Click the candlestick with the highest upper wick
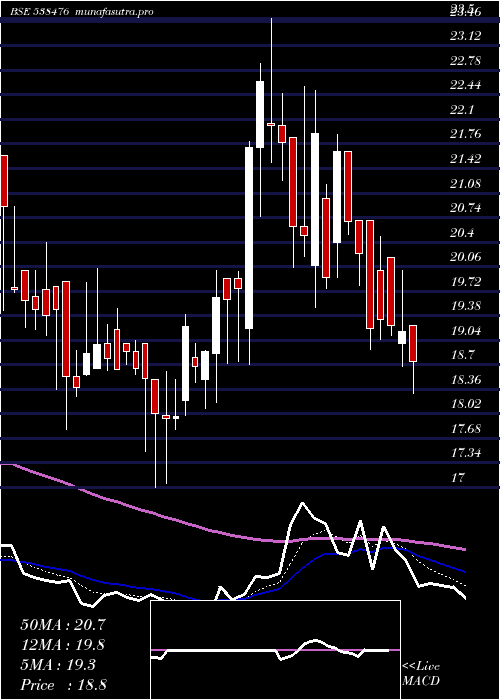The image size is (500, 700). pyautogui.click(x=271, y=124)
